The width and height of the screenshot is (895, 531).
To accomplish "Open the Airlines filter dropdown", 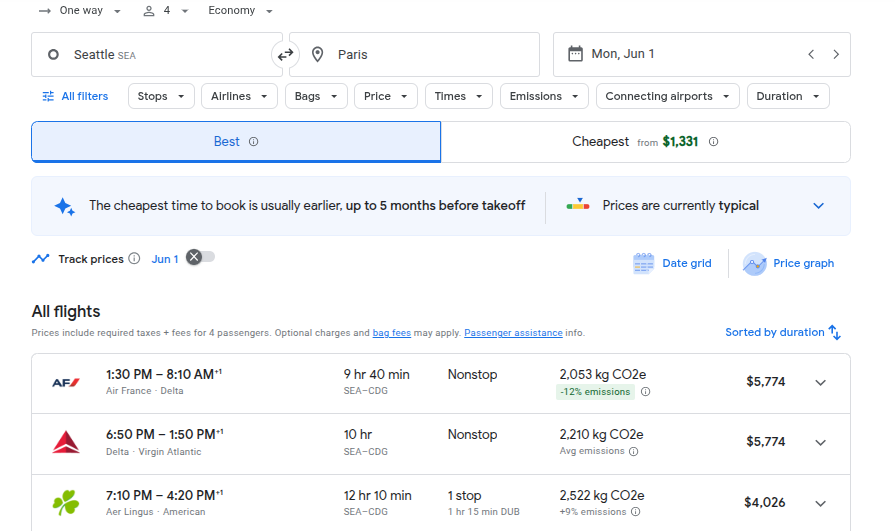I will pyautogui.click(x=239, y=97).
